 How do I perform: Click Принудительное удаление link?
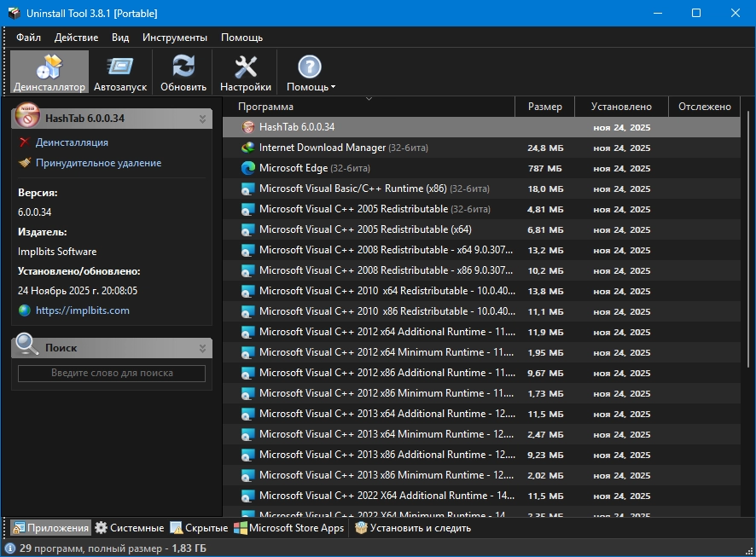(x=98, y=163)
